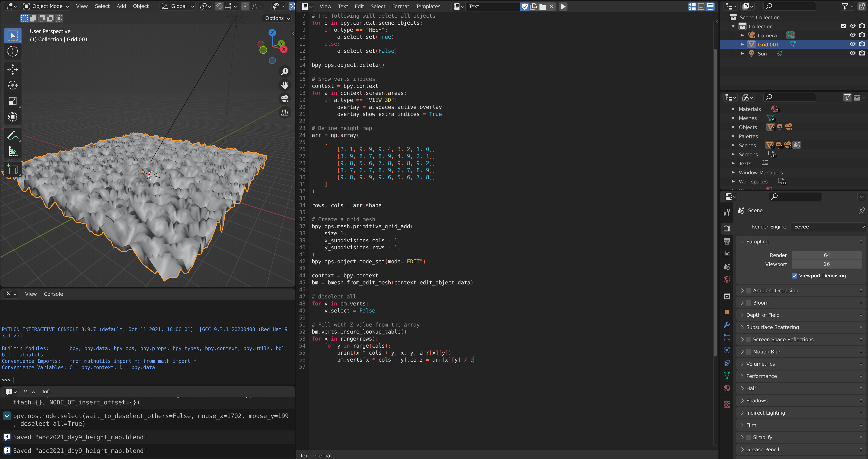Select the Annotate tool
Screen dimensions: 868x459
(x=12, y=135)
